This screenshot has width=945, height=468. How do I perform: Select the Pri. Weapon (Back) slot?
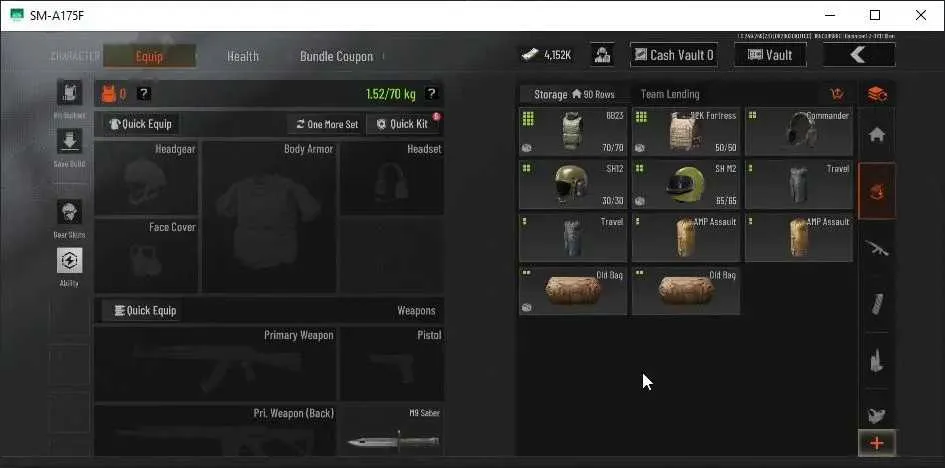216,431
